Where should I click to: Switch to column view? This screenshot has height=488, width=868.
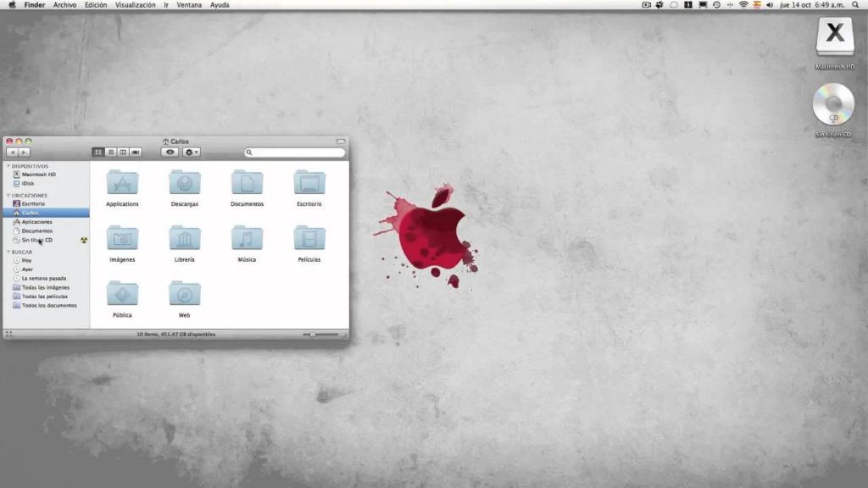(x=123, y=152)
